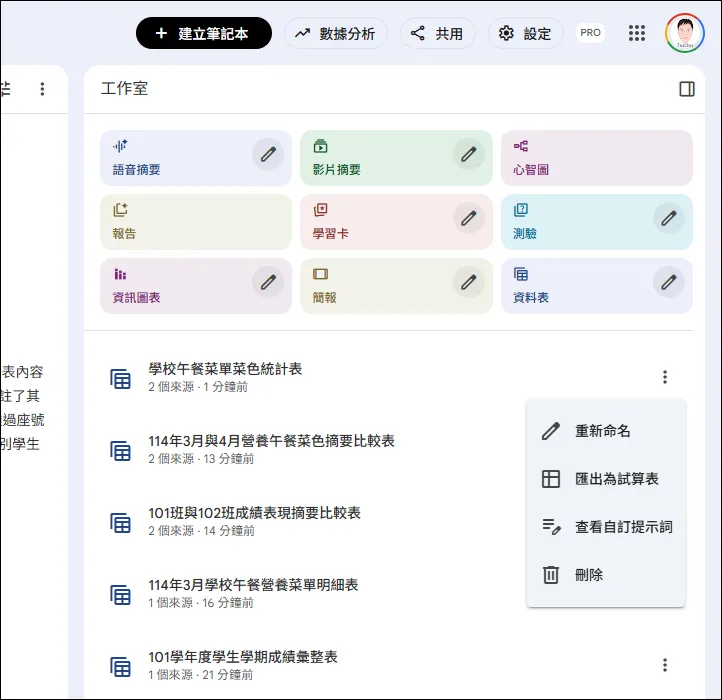The image size is (722, 700).
Task: Edit 影片摘要 options via pencil icon
Action: coord(469,154)
